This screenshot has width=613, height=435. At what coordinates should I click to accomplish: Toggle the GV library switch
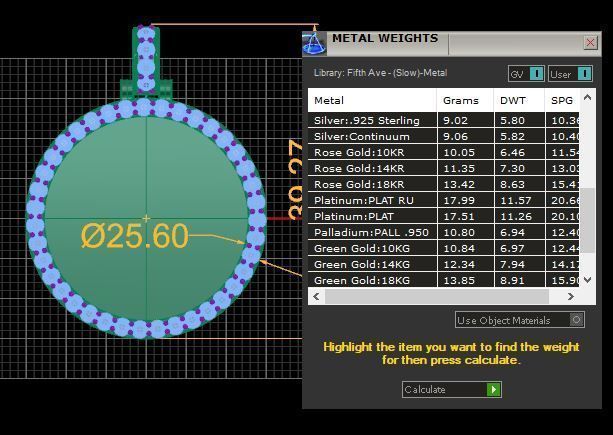point(526,73)
